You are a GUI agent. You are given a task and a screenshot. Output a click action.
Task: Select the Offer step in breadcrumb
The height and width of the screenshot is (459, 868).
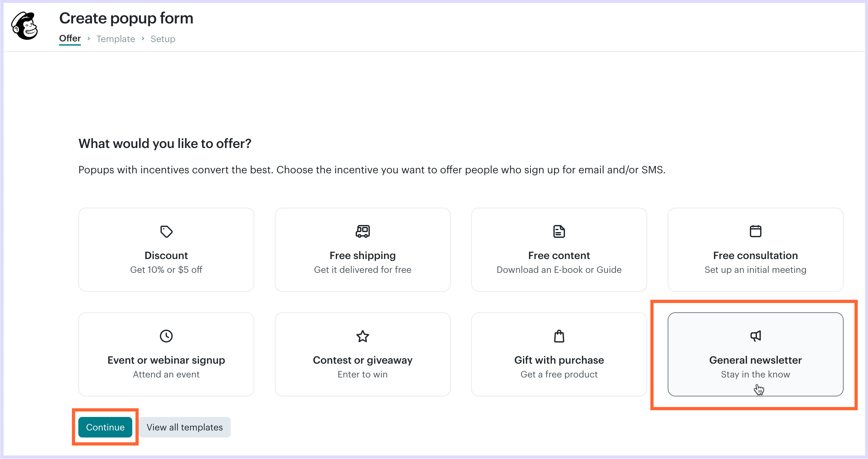pos(70,39)
